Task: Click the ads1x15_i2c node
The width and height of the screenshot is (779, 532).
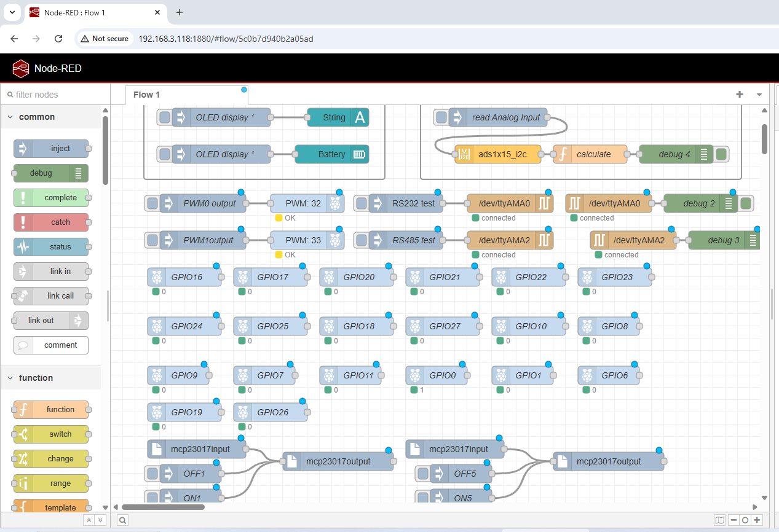Action: (x=499, y=154)
